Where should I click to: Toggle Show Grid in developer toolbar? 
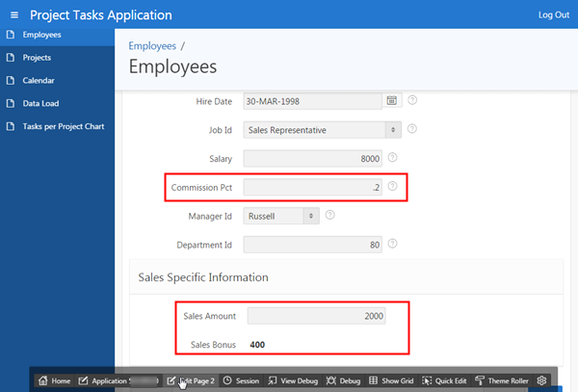[x=391, y=380]
